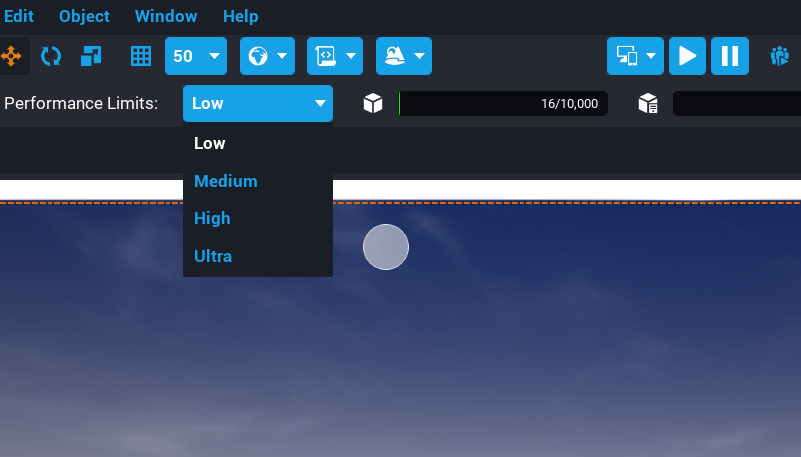Choose High performance limit option

[213, 218]
